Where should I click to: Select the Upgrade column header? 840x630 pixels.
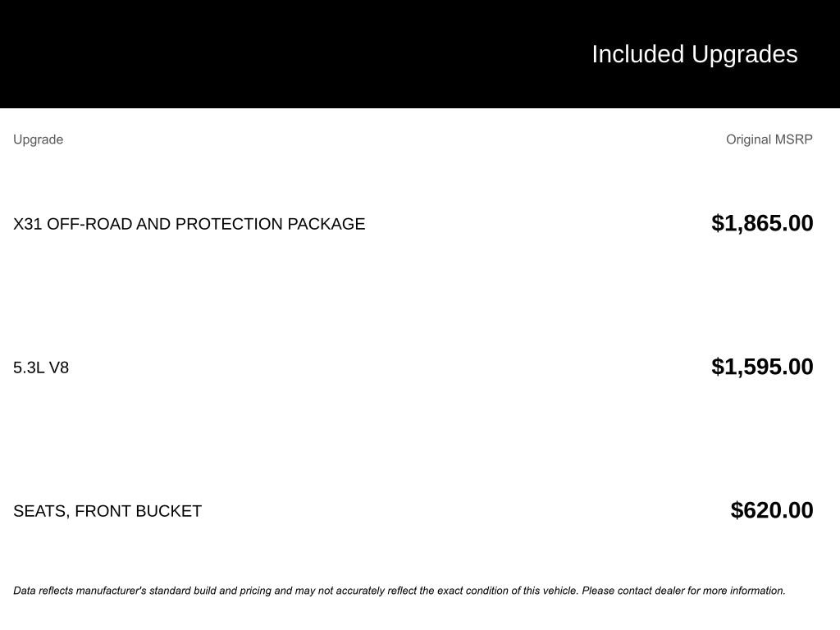(38, 139)
